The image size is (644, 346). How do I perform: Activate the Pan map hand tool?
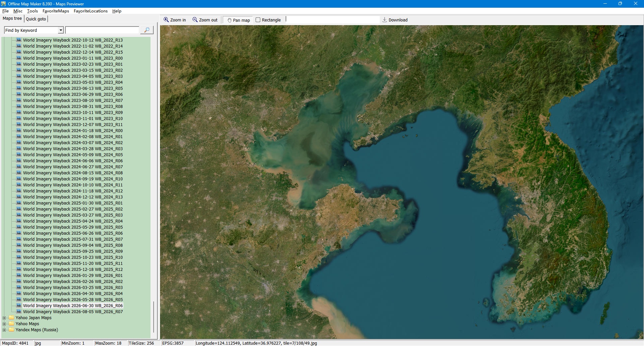click(229, 20)
